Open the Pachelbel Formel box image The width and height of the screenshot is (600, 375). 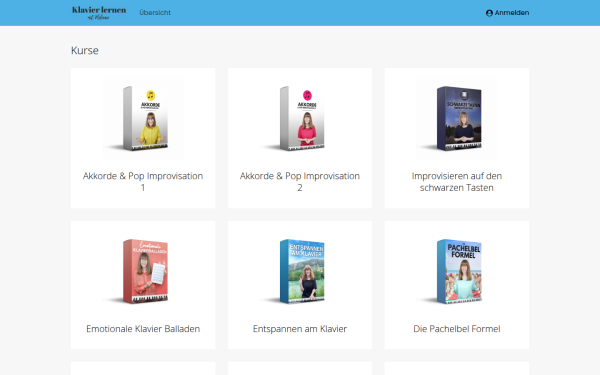pyautogui.click(x=457, y=271)
